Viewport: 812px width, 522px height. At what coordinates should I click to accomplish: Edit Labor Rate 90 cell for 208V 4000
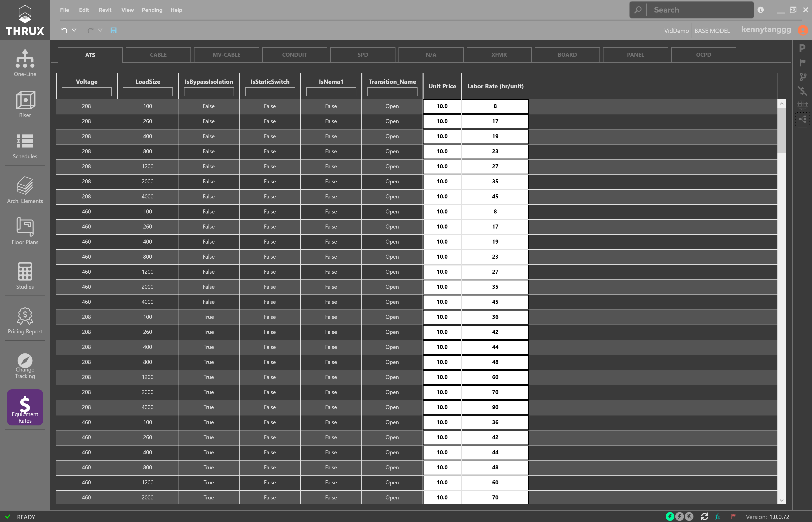tap(495, 407)
